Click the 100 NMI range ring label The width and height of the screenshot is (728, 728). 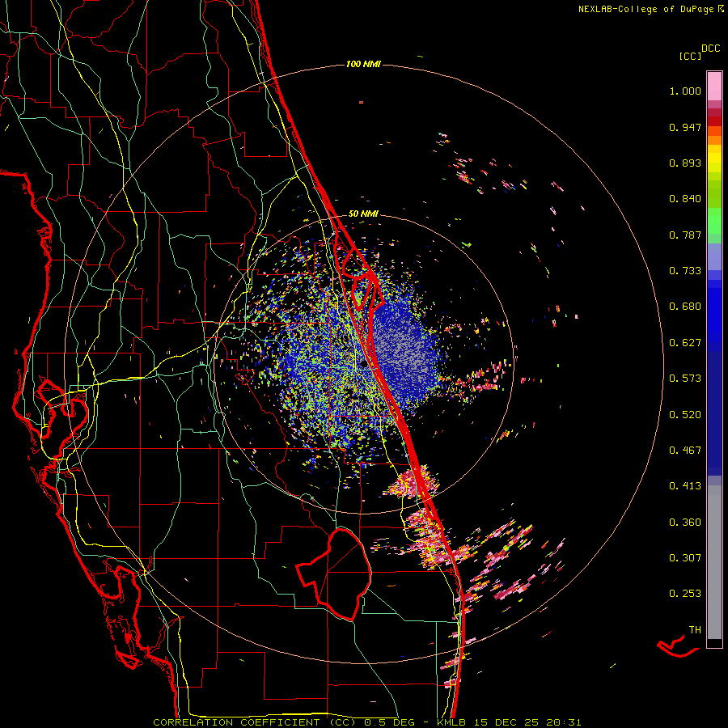click(363, 64)
